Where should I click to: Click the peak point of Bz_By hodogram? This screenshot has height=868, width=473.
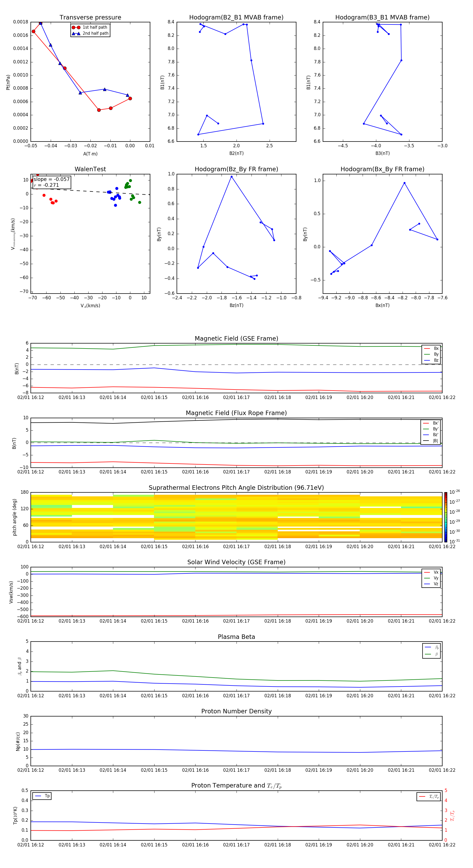231,176
